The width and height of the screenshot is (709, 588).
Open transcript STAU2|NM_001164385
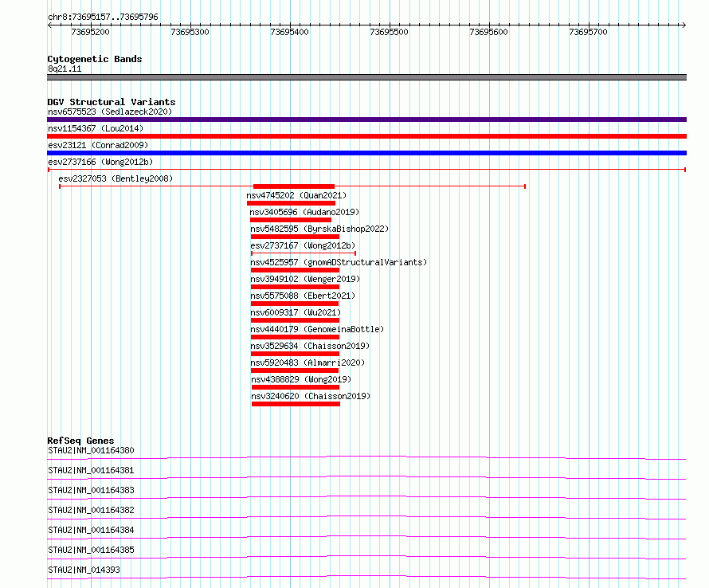pos(91,550)
